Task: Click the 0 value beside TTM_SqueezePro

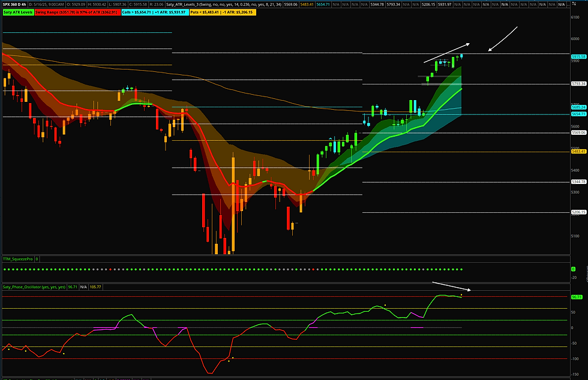Action: pyautogui.click(x=37, y=259)
